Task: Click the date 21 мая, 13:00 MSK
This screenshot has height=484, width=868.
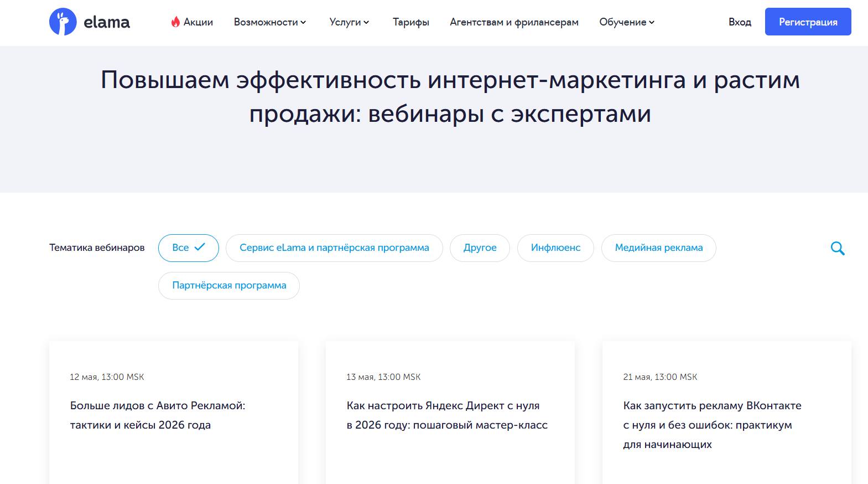Action: [660, 377]
